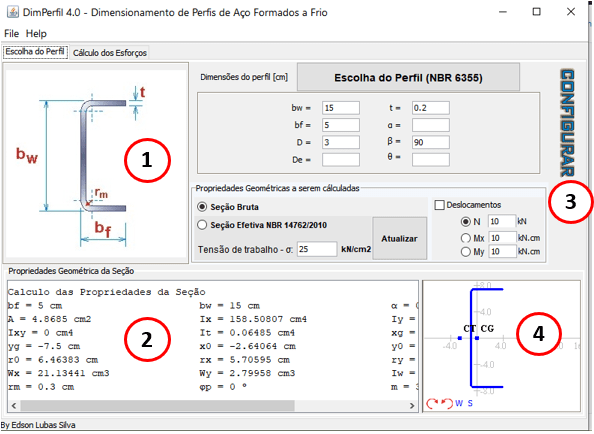This screenshot has height=434, width=594.
Task: Click the D dimension input field
Action: click(341, 142)
